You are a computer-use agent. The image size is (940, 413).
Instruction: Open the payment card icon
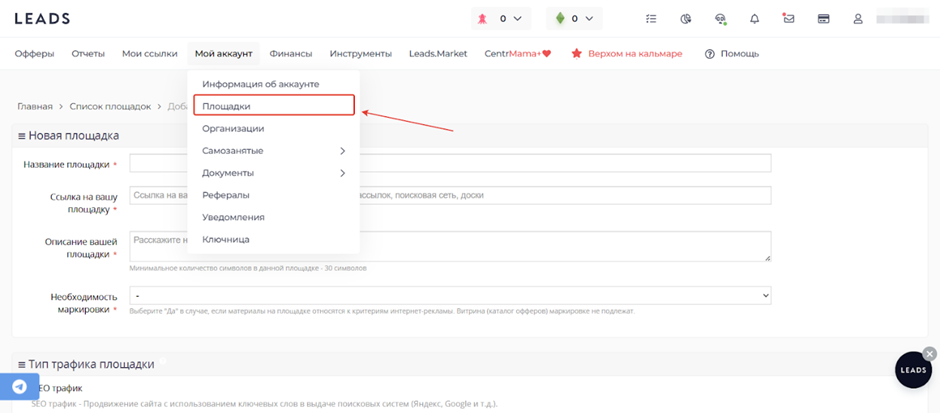click(824, 19)
